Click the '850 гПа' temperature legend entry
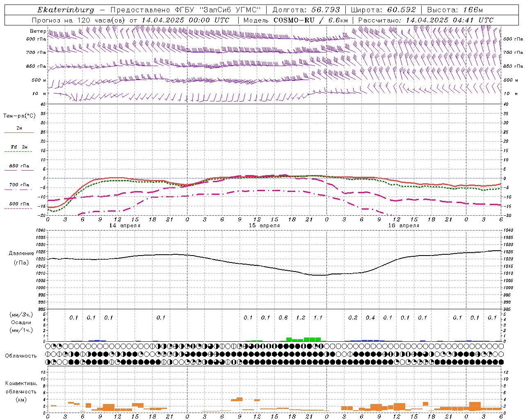This screenshot has height=420, width=525. tap(19, 166)
